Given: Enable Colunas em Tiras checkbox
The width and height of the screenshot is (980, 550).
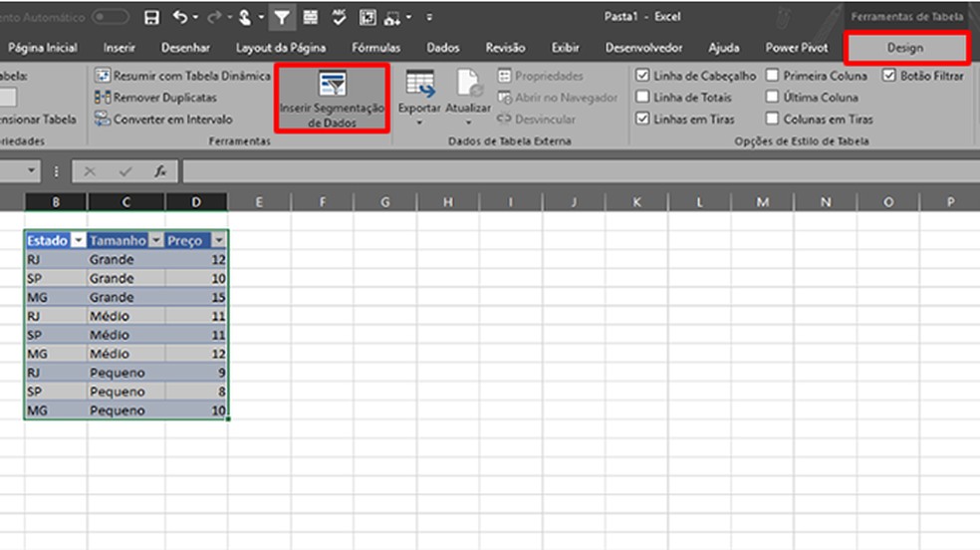Looking at the screenshot, I should (x=773, y=119).
